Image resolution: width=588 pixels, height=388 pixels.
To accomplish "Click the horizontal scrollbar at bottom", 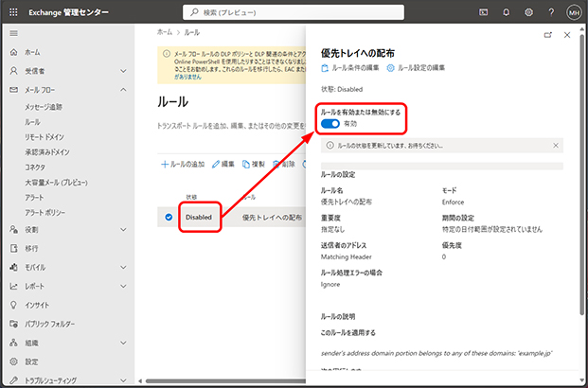I will point(225,380).
